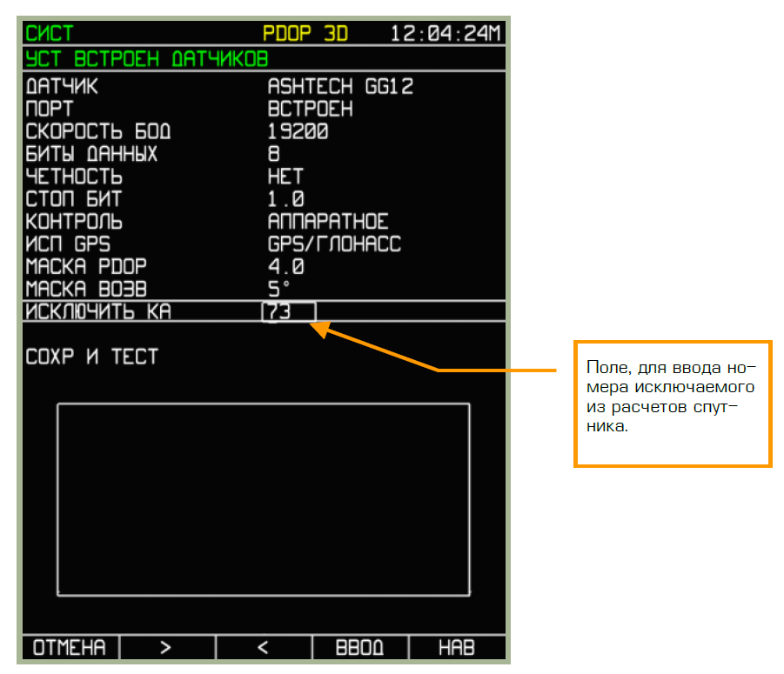Click the PDOP 3D status indicator
Screen dimensions: 784x674
coord(305,34)
